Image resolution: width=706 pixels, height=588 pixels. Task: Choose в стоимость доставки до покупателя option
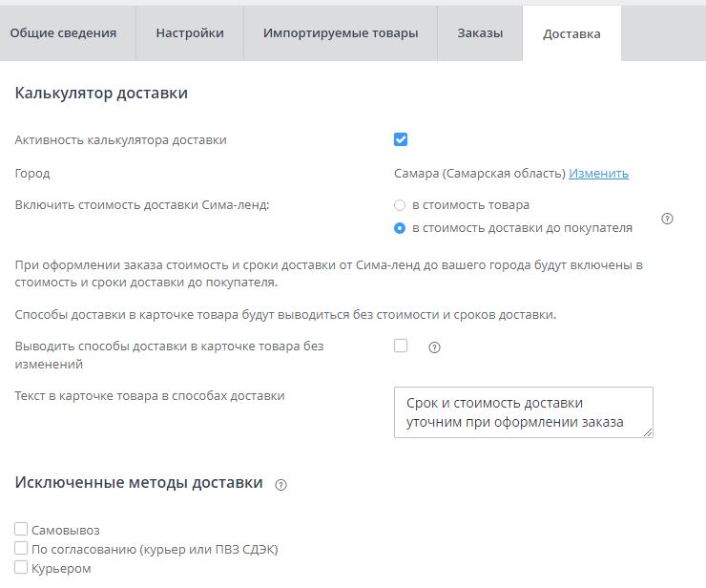tap(400, 228)
